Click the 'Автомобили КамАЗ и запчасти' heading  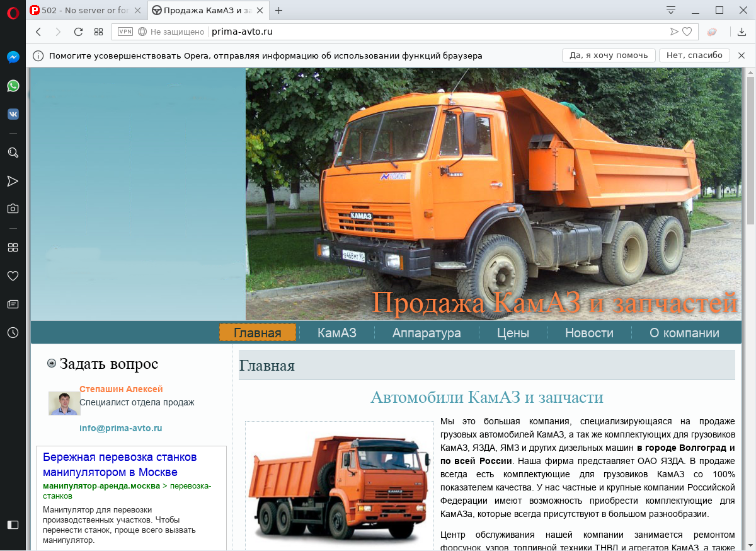click(x=487, y=397)
